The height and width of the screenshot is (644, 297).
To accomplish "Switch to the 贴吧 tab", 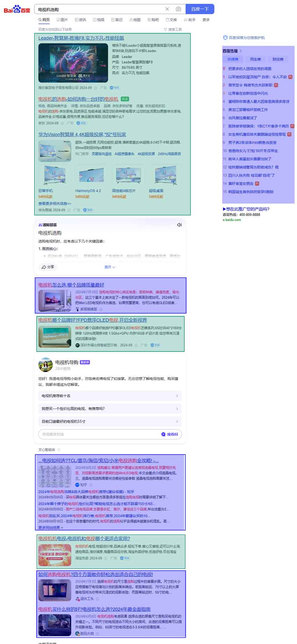I will (153, 20).
